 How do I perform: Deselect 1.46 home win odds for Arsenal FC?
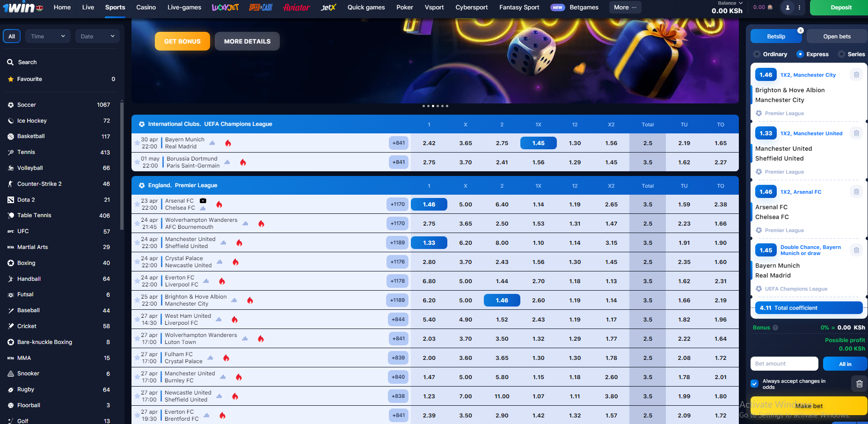click(429, 205)
